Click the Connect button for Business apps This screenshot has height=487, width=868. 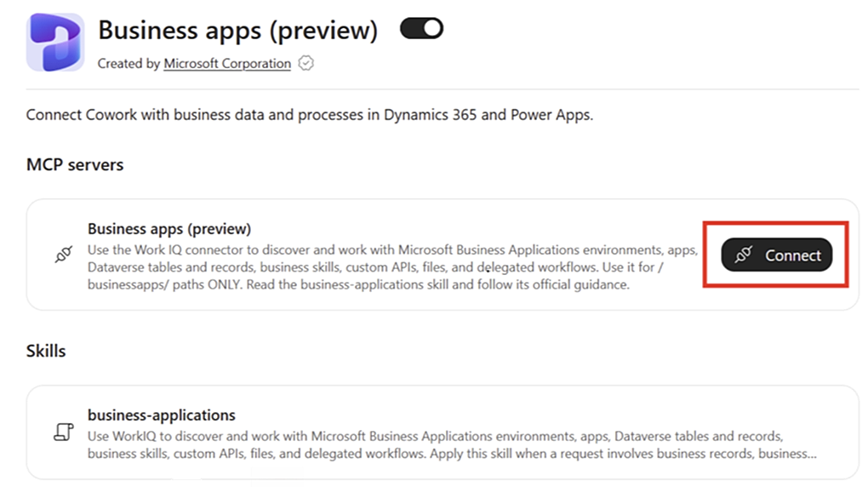tap(776, 255)
